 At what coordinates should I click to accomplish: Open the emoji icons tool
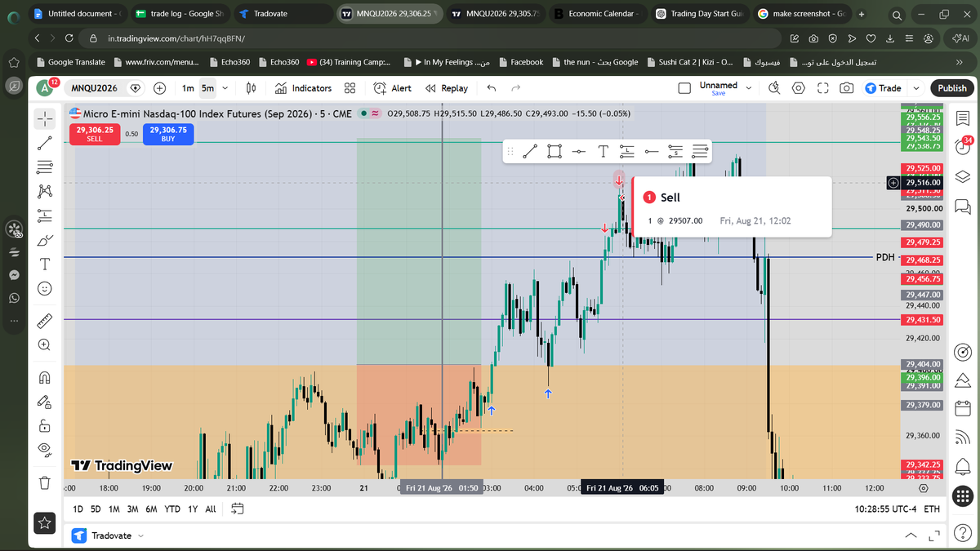coord(45,288)
